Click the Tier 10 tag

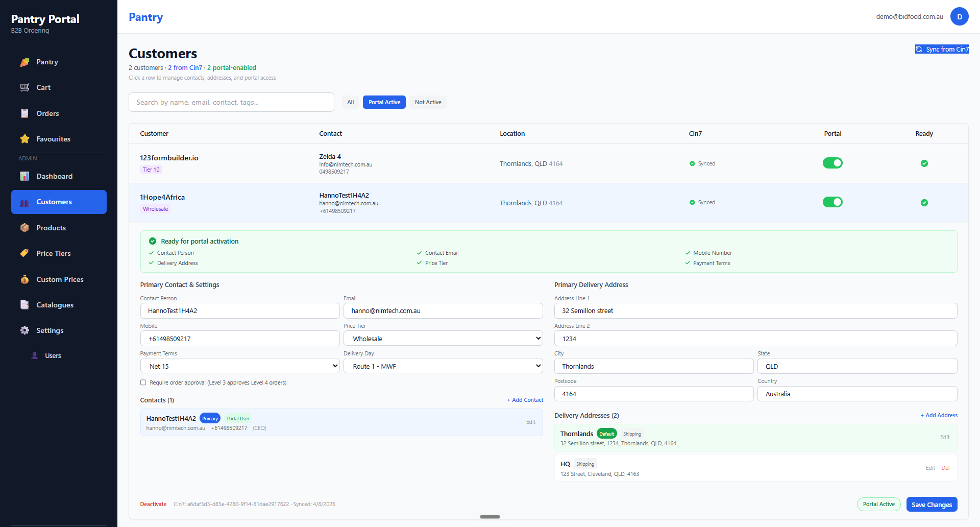tap(151, 170)
